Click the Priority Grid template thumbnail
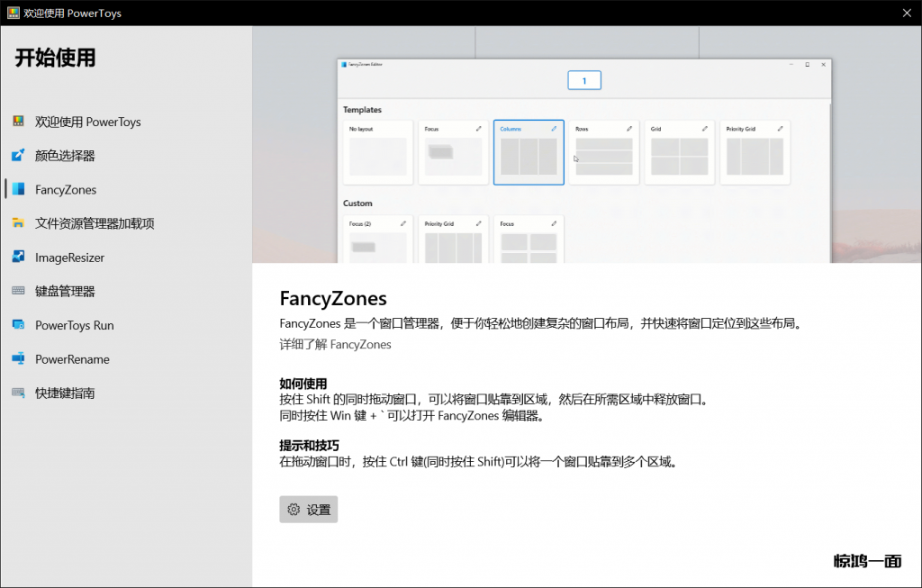 [755, 156]
